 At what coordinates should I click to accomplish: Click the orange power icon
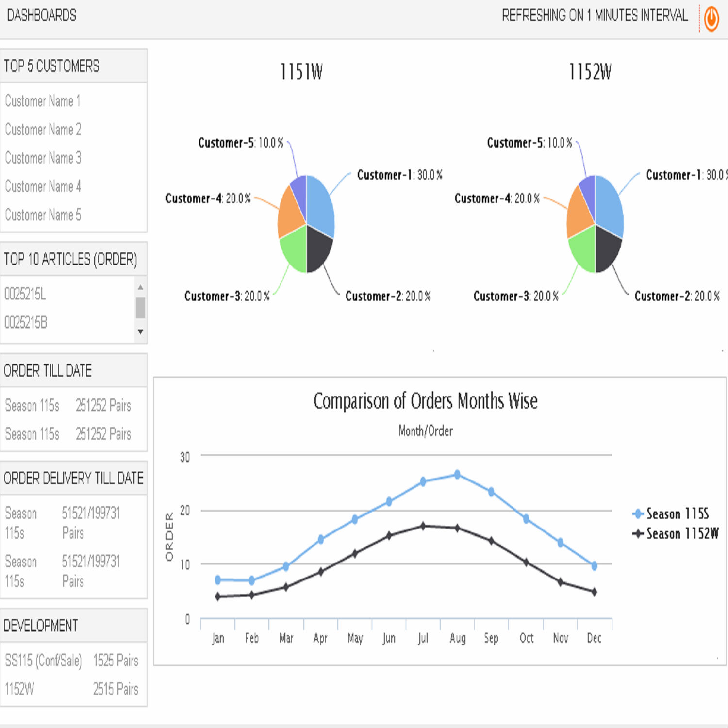(711, 19)
